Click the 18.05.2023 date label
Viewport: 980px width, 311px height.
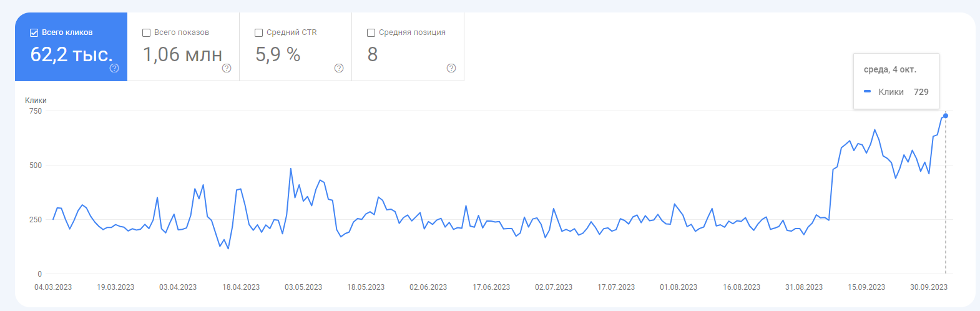(x=366, y=287)
